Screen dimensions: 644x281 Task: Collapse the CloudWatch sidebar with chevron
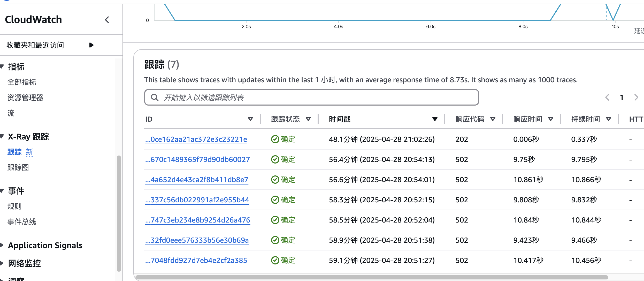click(x=107, y=20)
